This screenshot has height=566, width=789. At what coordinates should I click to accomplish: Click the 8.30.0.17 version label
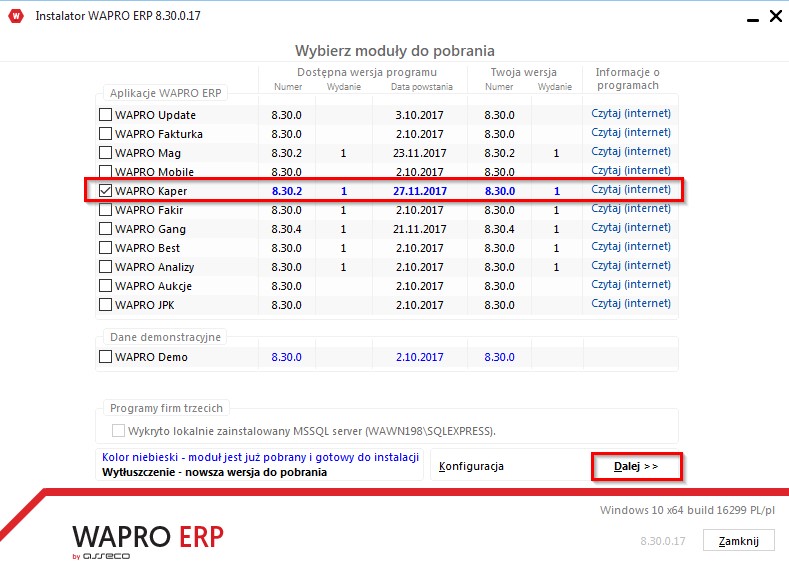click(663, 541)
